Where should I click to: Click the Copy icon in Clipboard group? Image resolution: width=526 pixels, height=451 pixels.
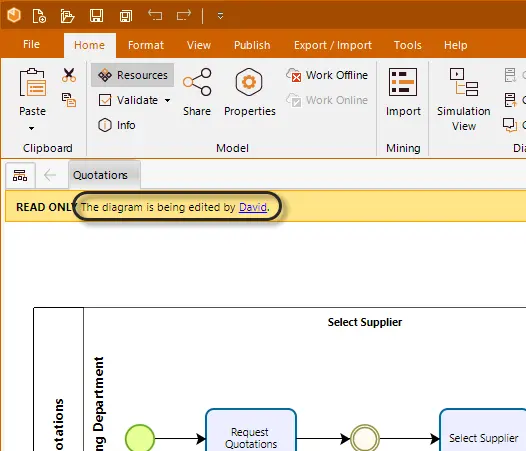(69, 100)
